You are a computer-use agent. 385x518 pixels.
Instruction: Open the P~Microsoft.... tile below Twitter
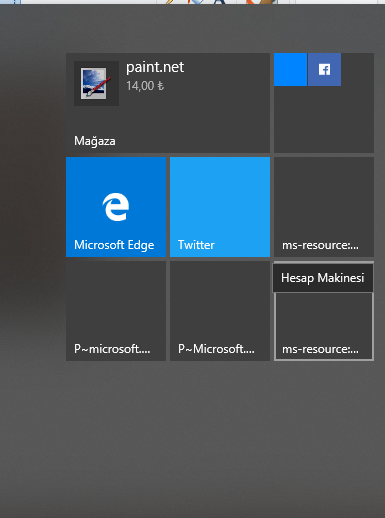[220, 311]
